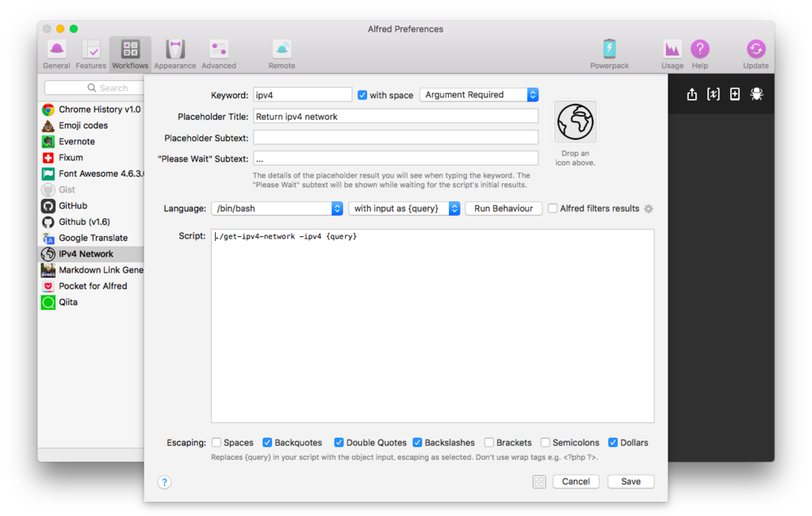Click the share/export workflow icon
The image size is (812, 516).
tap(691, 94)
